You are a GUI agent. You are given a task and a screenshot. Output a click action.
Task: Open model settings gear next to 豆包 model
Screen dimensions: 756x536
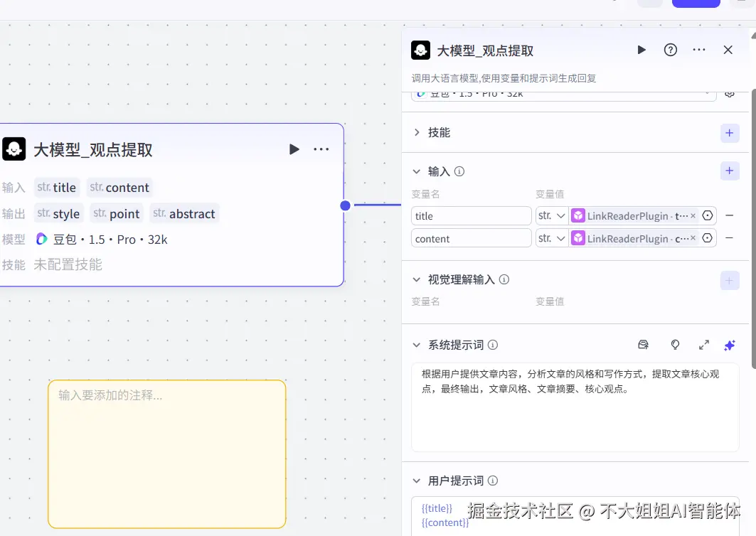[730, 93]
